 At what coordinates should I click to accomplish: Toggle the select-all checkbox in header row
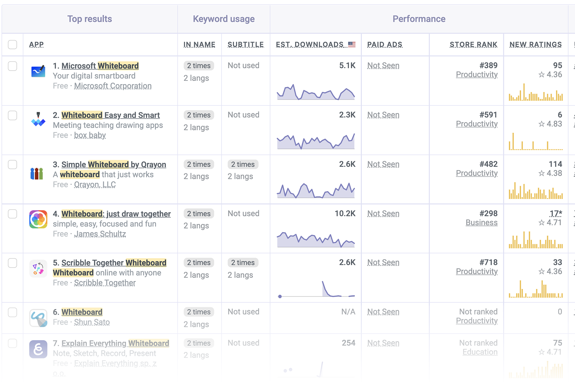point(12,45)
